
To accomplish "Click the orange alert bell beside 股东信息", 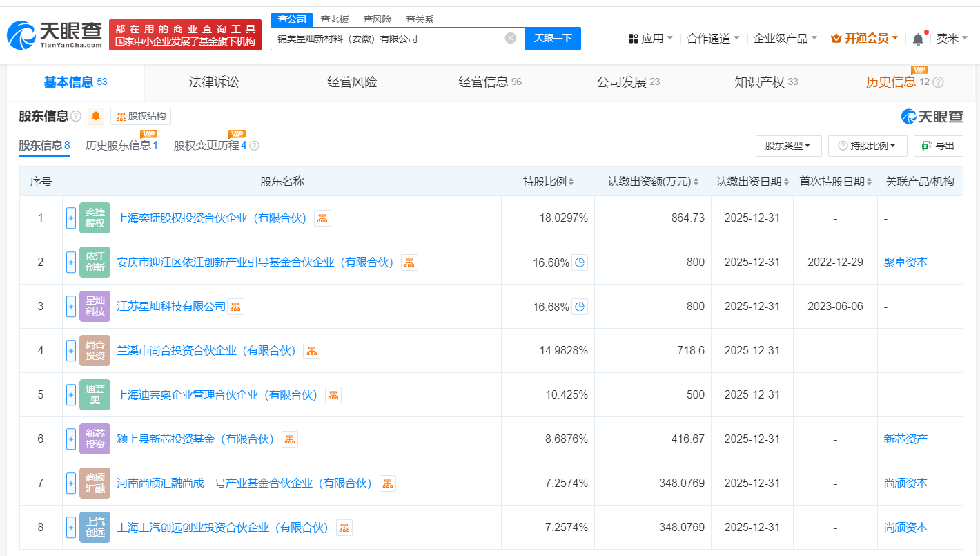I will point(96,116).
